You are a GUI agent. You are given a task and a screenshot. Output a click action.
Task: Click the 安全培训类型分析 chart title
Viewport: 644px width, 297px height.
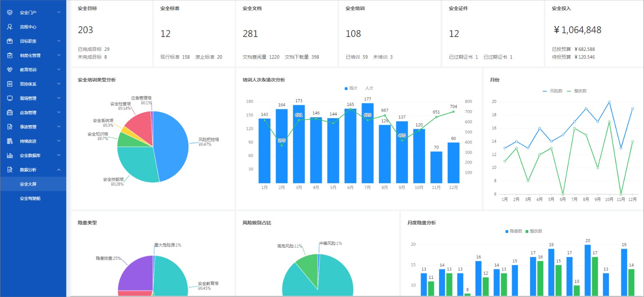click(97, 80)
